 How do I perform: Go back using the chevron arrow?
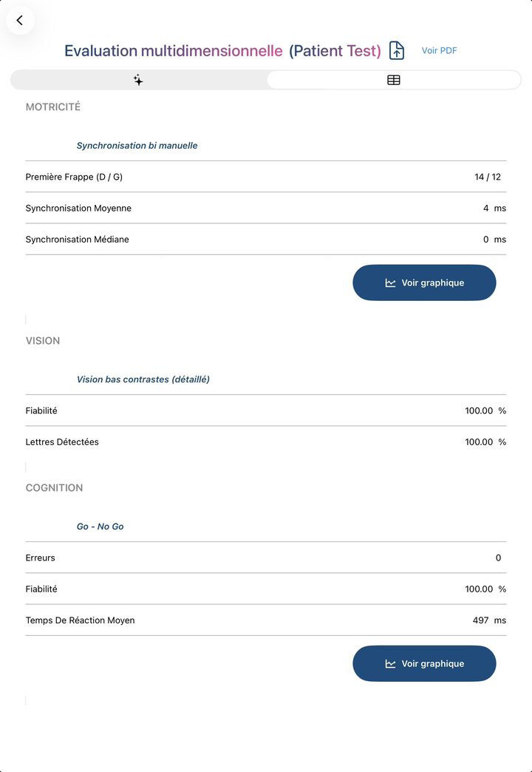[20, 20]
